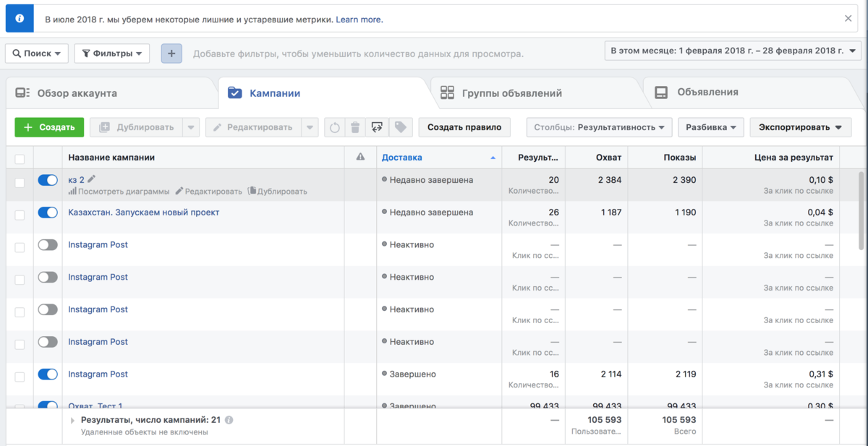Click the blue info icon in notification banner
The image size is (868, 446).
tap(19, 20)
